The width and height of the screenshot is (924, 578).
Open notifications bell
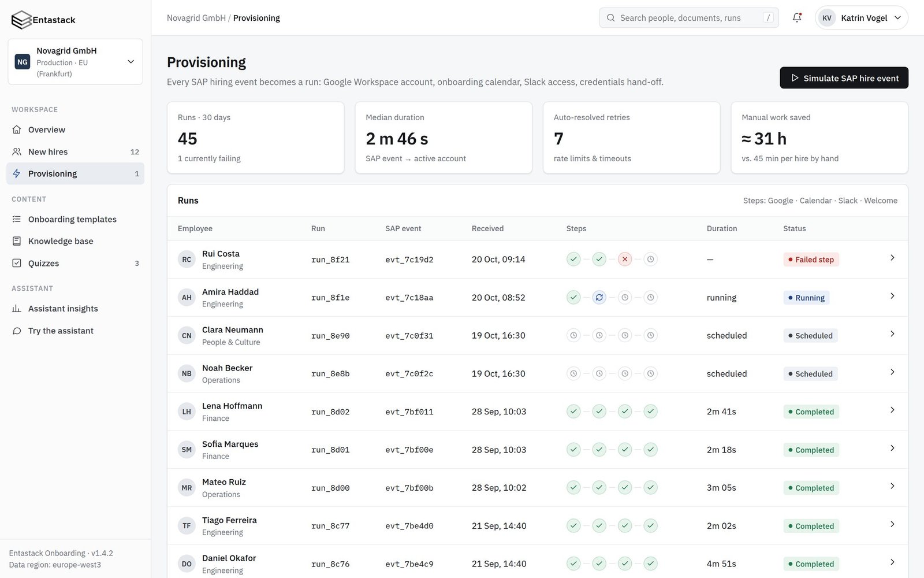click(x=797, y=18)
